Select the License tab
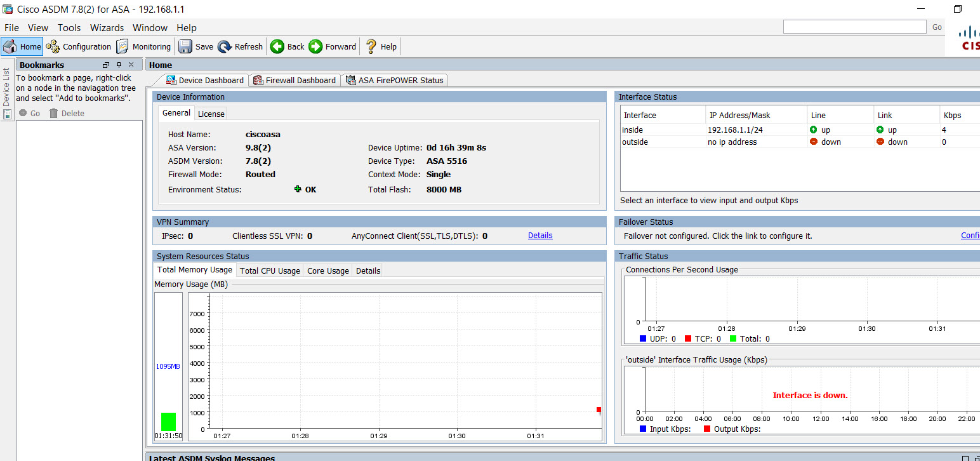980x461 pixels. tap(211, 114)
